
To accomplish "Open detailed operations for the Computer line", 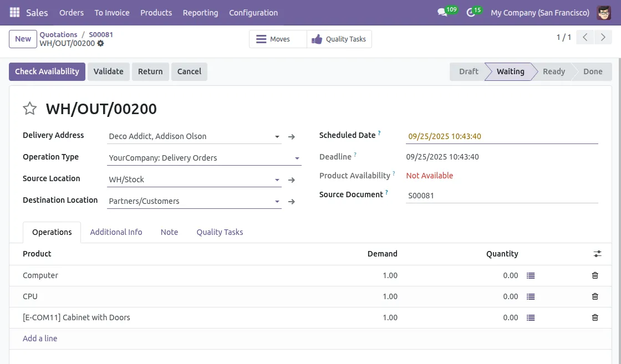I will [x=531, y=275].
